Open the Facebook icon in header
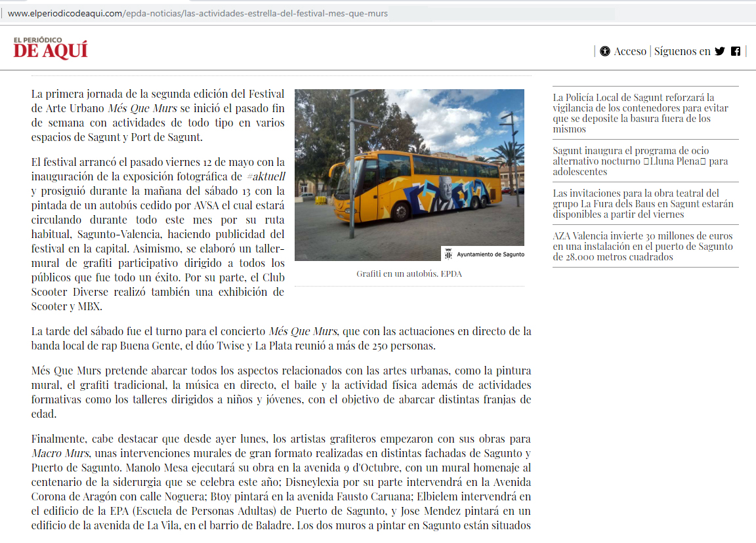Image resolution: width=756 pixels, height=543 pixels. [x=736, y=51]
